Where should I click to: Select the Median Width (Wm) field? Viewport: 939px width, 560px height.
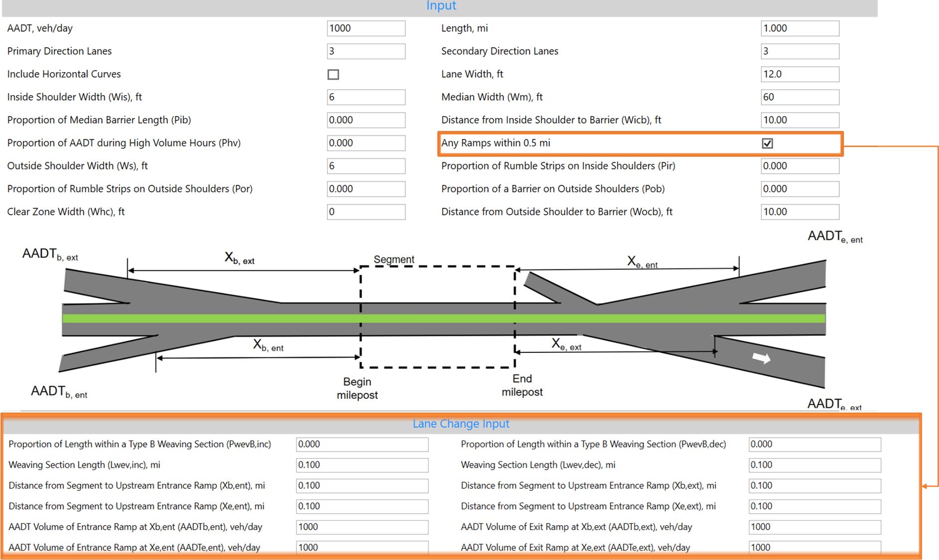tap(799, 97)
